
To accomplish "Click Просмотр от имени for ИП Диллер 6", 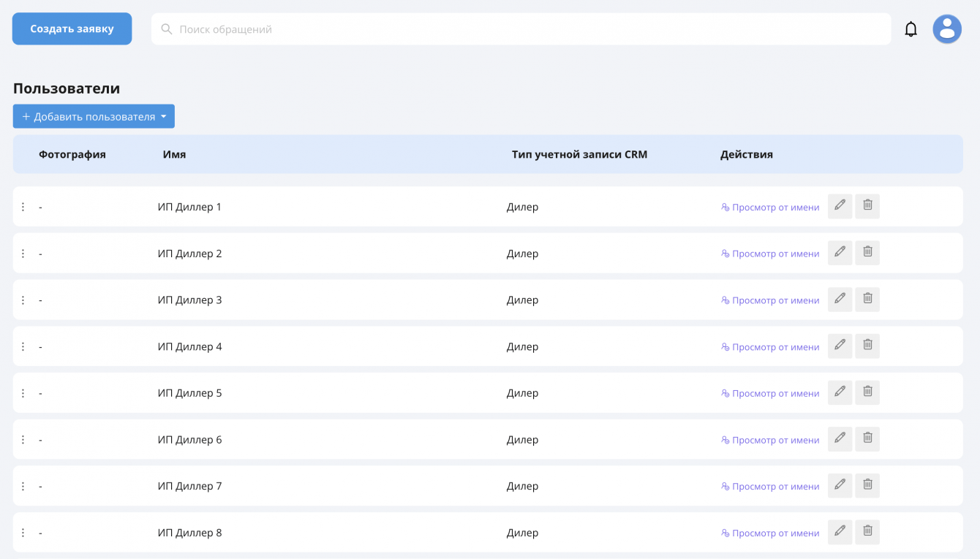I will tap(770, 440).
